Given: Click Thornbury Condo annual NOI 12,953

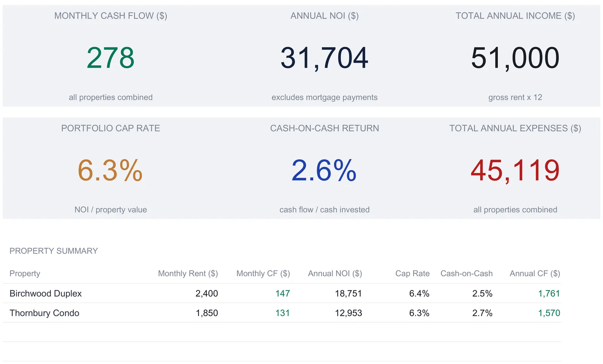Looking at the screenshot, I should pos(349,313).
